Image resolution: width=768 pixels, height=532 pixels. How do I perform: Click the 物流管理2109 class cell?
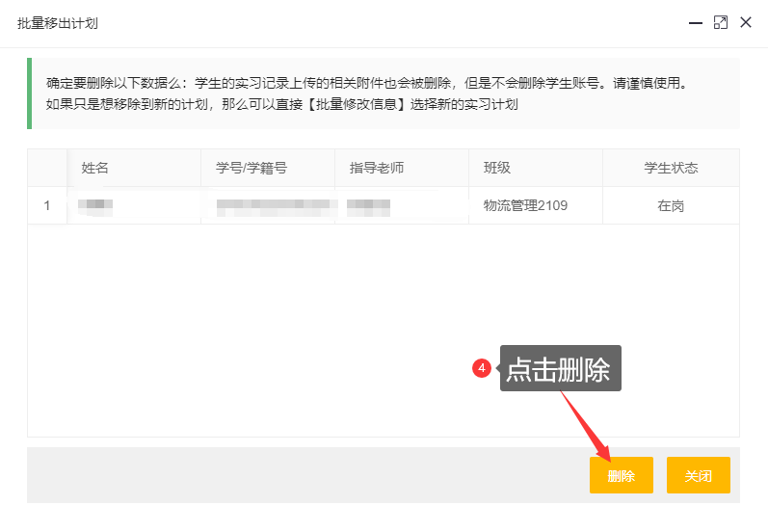pos(526,205)
